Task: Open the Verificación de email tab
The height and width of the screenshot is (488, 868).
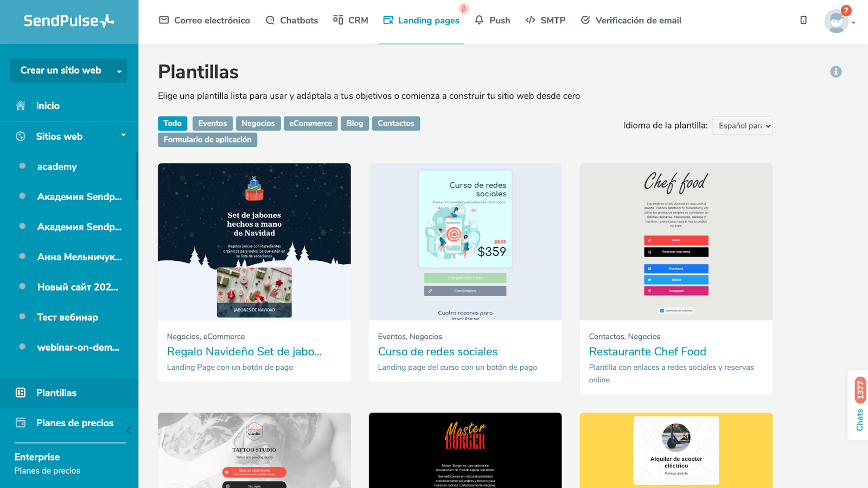Action: pyautogui.click(x=631, y=21)
